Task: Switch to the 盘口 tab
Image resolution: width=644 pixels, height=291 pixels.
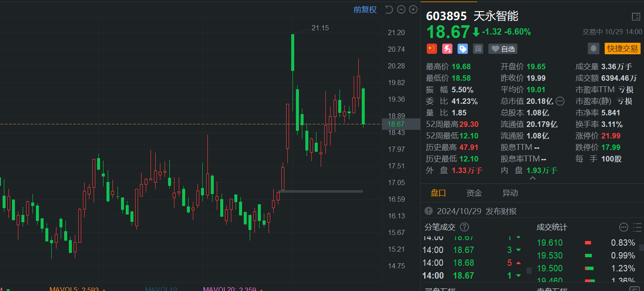Action: (x=438, y=193)
